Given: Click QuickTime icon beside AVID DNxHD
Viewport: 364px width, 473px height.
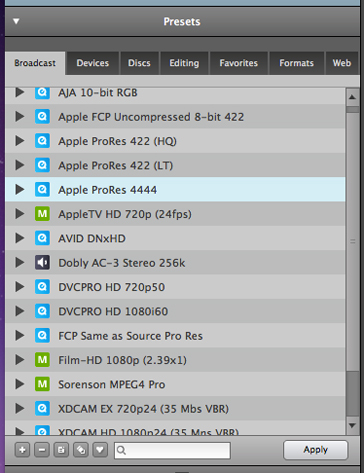Looking at the screenshot, I should (42, 238).
